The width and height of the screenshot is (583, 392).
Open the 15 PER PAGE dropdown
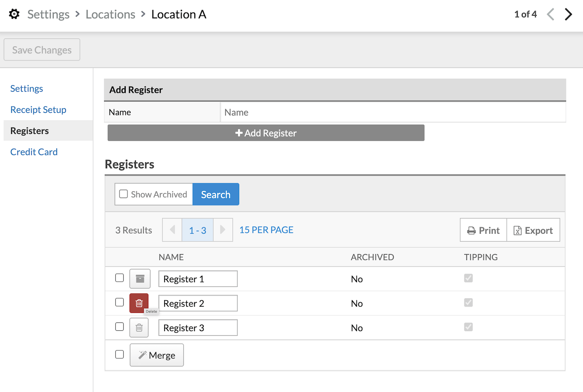266,230
